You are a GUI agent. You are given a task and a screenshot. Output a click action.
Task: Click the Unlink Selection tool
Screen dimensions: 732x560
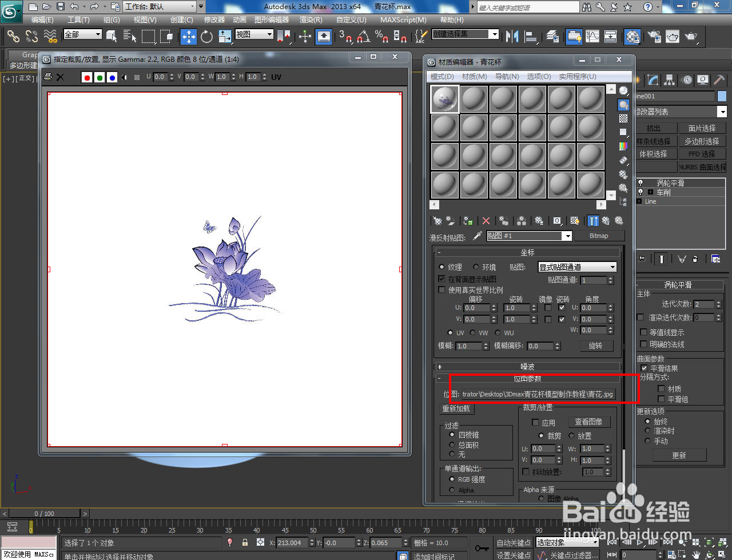coord(31,37)
